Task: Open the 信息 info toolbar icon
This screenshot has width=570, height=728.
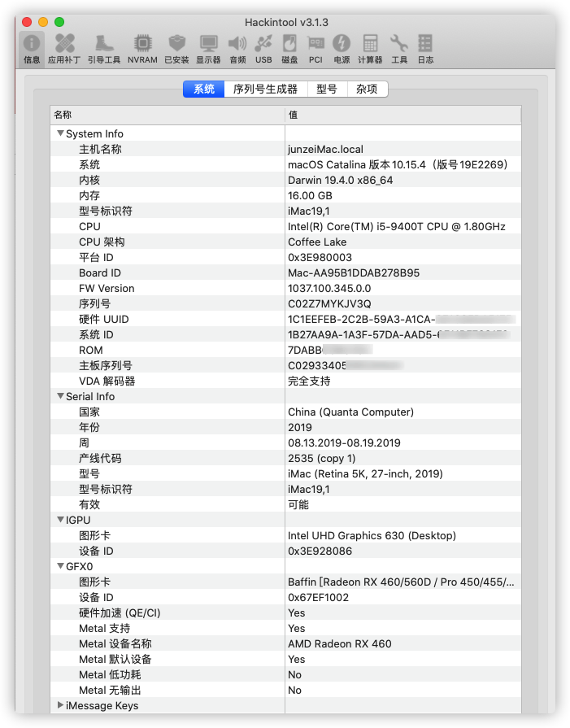Action: (x=32, y=50)
